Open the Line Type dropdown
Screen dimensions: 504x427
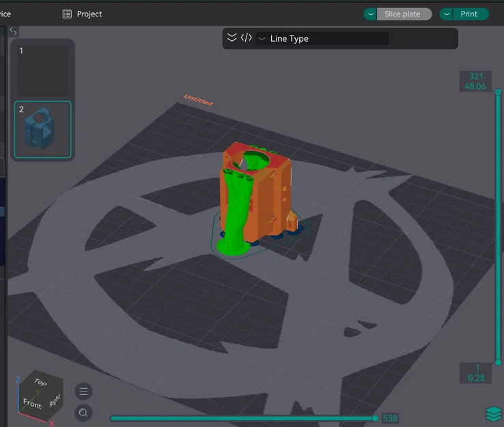point(323,38)
